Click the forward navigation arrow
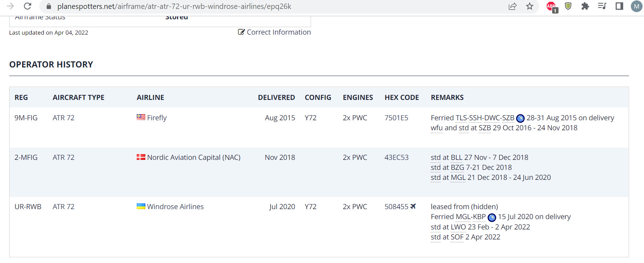The height and width of the screenshot is (263, 644). pos(10,6)
